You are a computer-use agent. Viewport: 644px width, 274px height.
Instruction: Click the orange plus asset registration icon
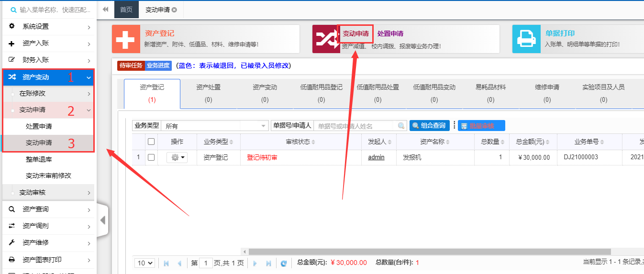click(126, 39)
